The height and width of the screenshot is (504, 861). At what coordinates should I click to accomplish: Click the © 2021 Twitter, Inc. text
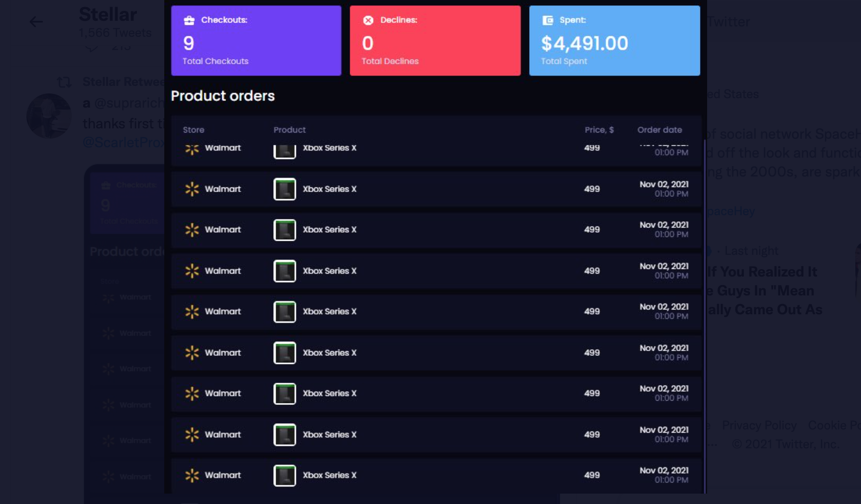click(785, 444)
